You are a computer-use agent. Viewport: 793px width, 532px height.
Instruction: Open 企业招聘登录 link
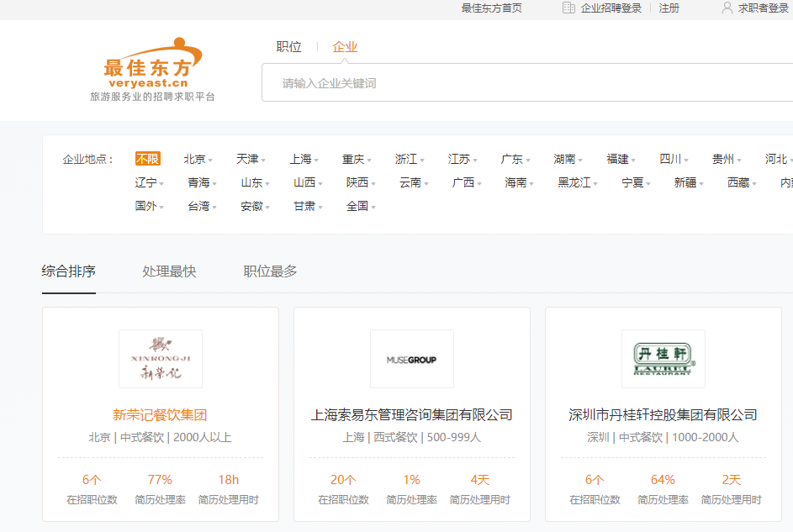click(x=611, y=8)
